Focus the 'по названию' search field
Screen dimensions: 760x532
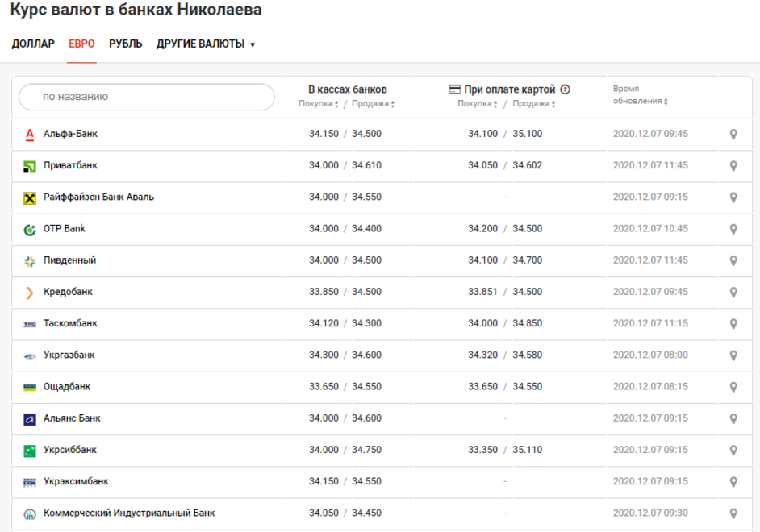tap(146, 97)
